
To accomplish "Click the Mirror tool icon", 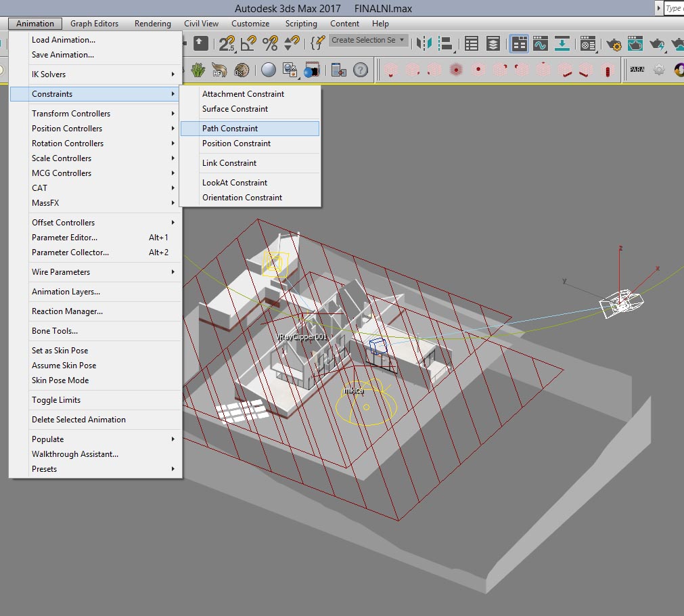I will 424,43.
